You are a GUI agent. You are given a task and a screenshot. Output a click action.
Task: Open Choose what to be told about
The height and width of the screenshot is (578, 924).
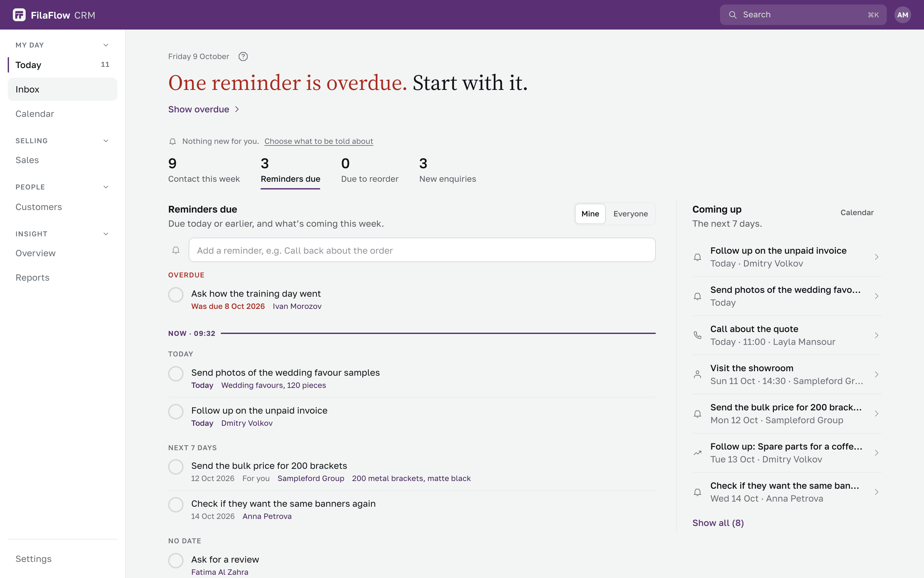[x=319, y=141]
